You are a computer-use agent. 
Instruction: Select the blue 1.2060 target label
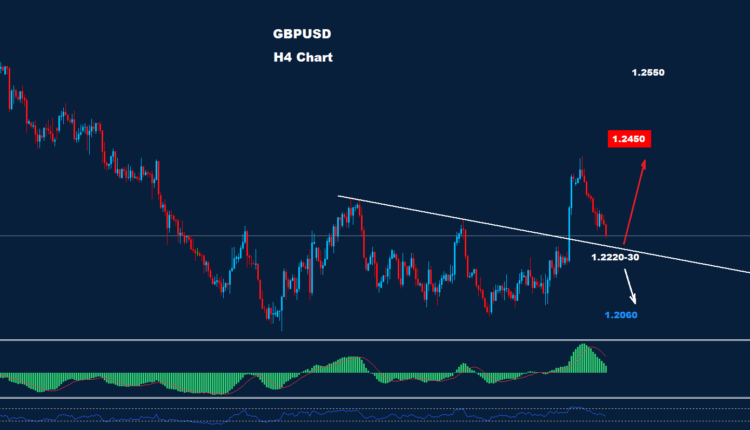pyautogui.click(x=621, y=315)
